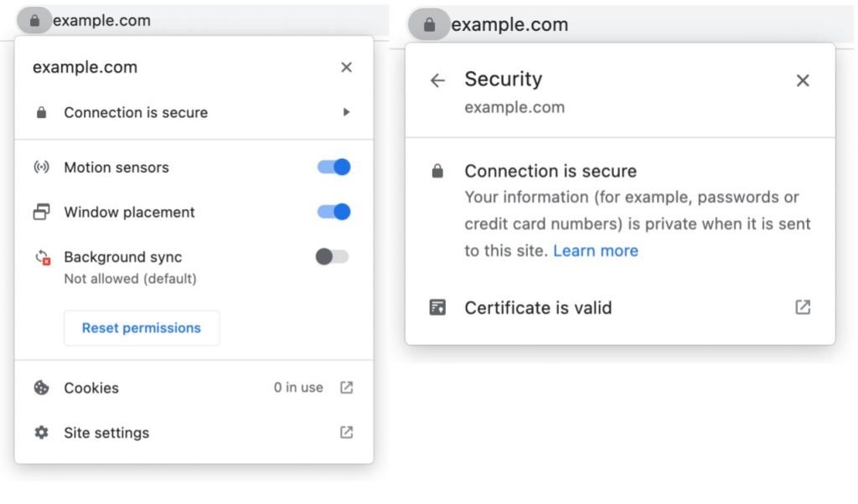Image resolution: width=858 pixels, height=504 pixels.
Task: Click the Background sync icon
Action: [x=42, y=258]
